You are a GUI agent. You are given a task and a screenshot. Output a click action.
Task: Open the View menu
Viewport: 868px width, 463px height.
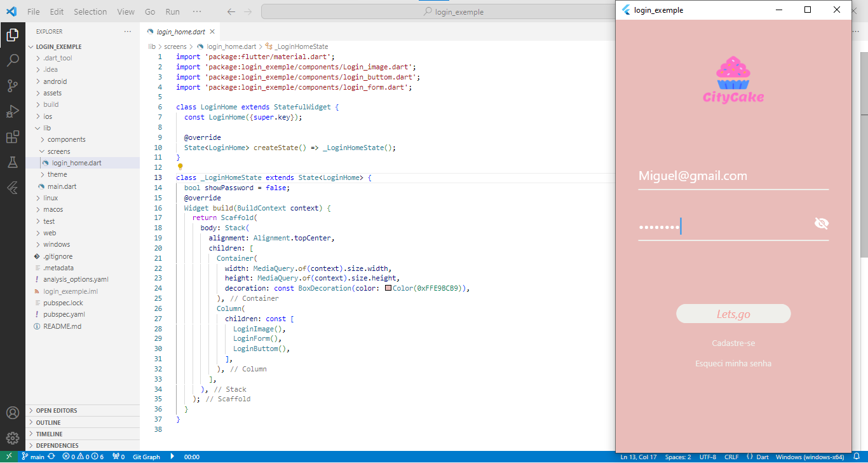[125, 11]
